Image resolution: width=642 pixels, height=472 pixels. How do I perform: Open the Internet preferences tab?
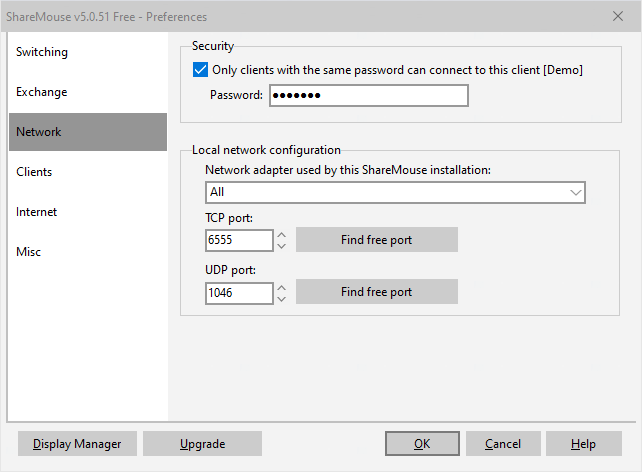[88, 212]
